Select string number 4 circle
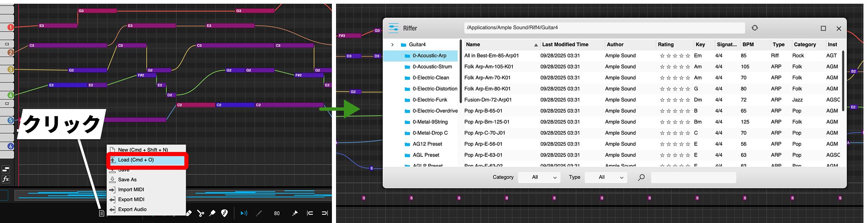 tap(11, 95)
